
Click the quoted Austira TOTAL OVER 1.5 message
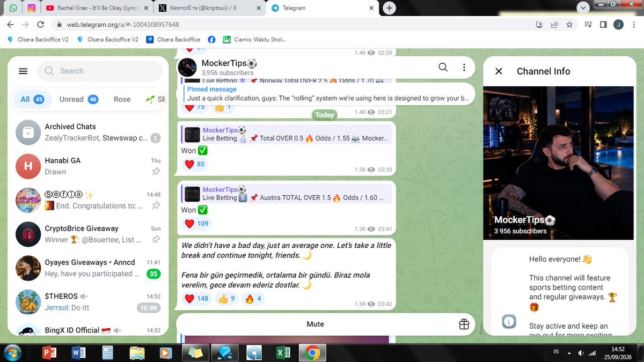pyautogui.click(x=287, y=194)
